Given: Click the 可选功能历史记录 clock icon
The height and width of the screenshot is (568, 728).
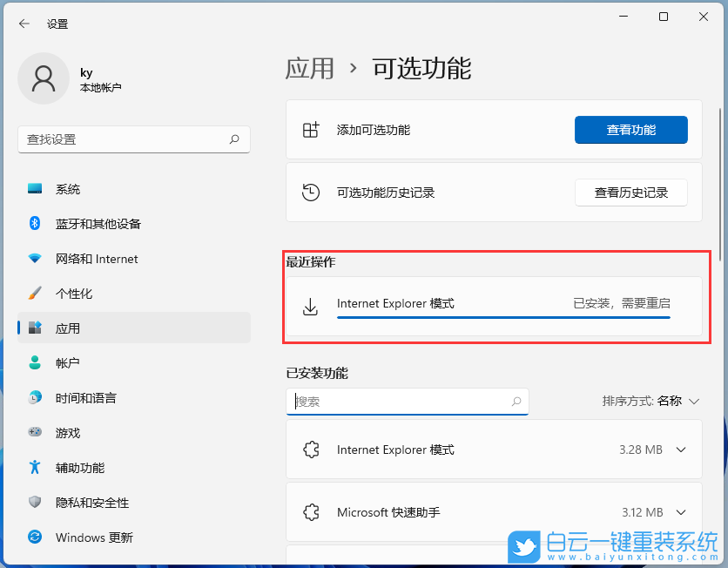Looking at the screenshot, I should 311,192.
